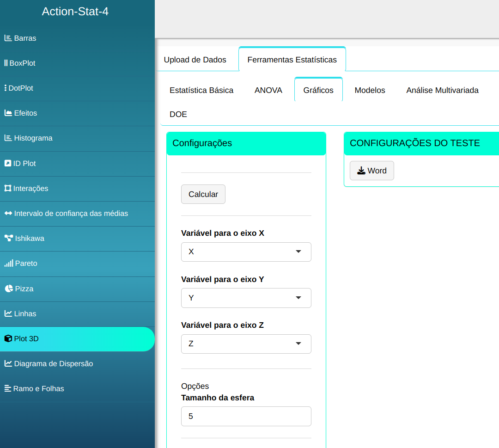Image resolution: width=499 pixels, height=448 pixels.
Task: Open the Interações sidebar icon
Action: 7,189
